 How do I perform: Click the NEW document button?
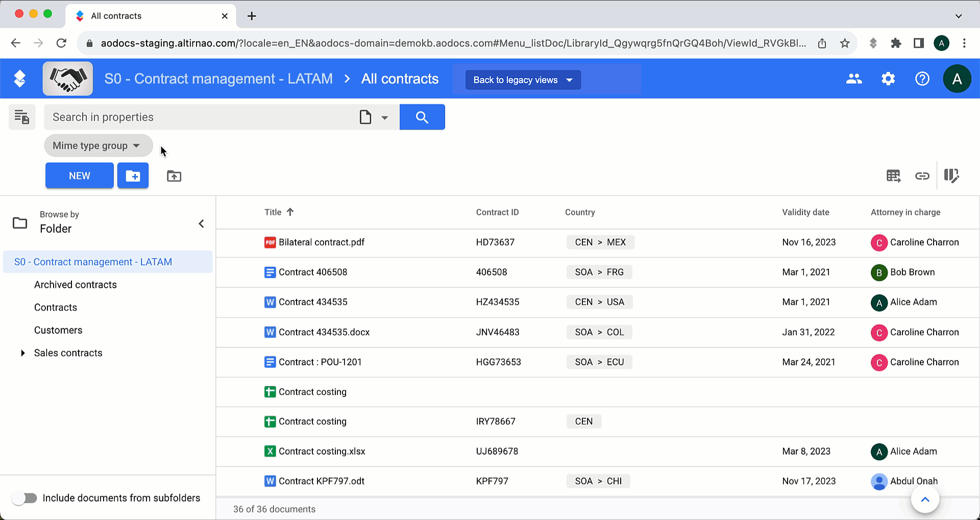[80, 176]
